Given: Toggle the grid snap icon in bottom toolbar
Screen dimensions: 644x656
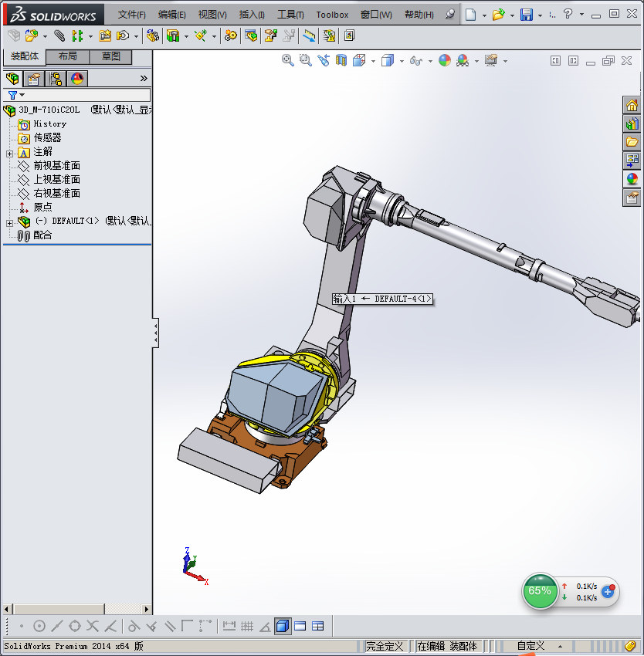Looking at the screenshot, I should (x=247, y=626).
